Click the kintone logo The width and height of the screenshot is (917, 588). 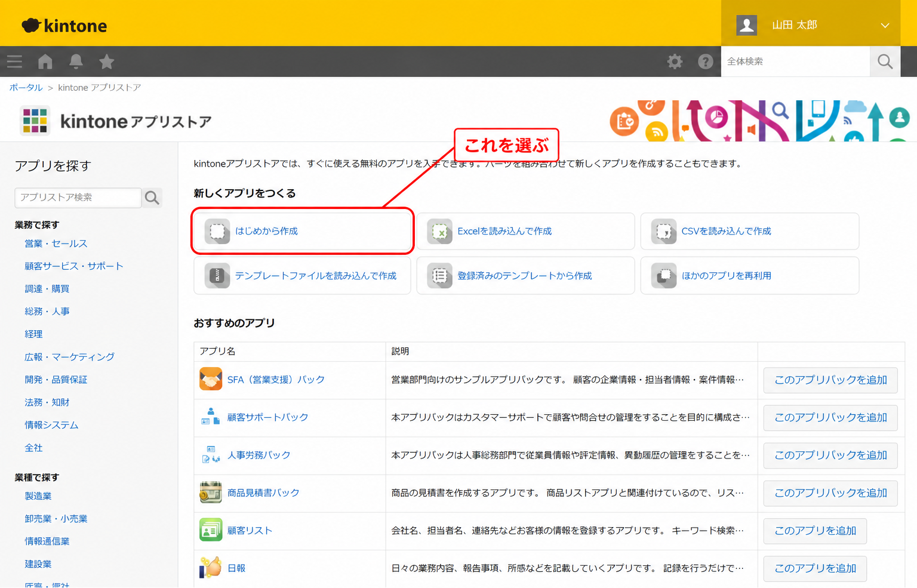tap(64, 26)
